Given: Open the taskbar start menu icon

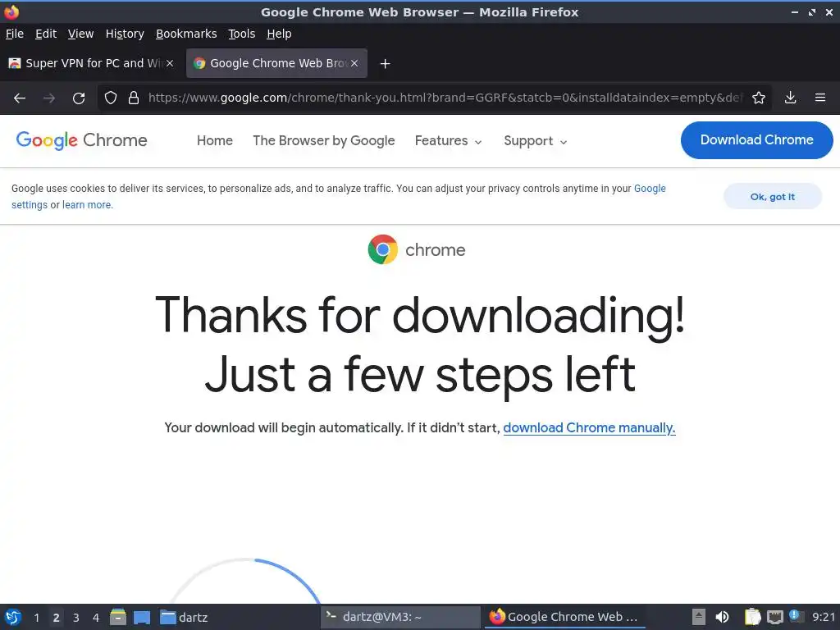Looking at the screenshot, I should tap(13, 617).
